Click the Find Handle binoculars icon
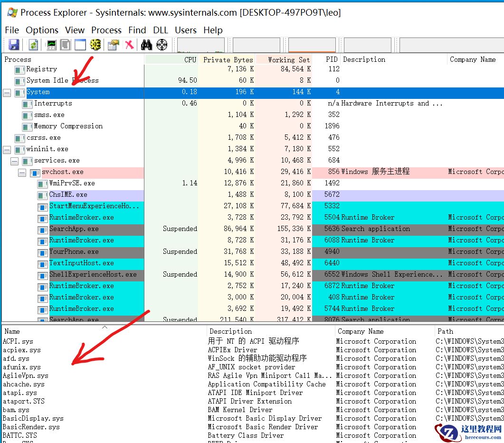Screen dimensions: 504x443 (x=147, y=45)
